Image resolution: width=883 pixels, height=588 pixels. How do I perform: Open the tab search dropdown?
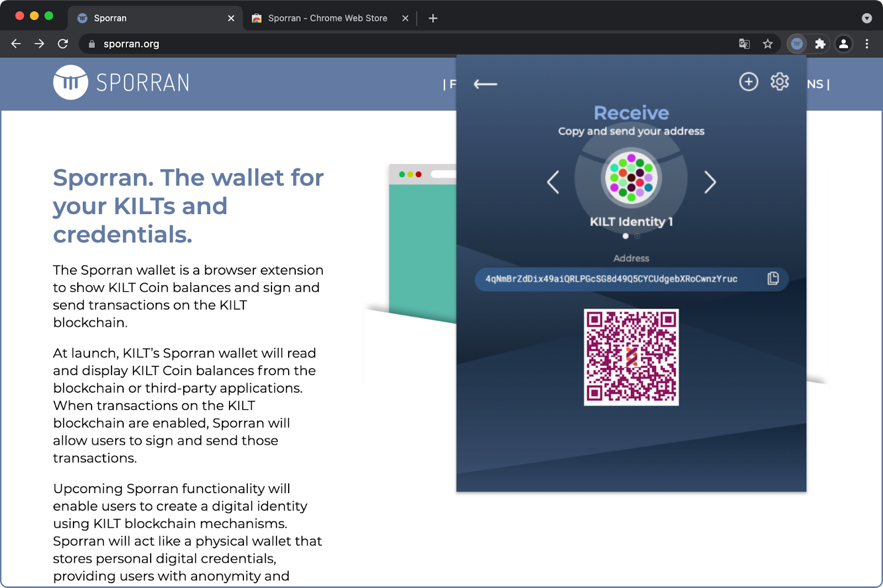click(866, 18)
